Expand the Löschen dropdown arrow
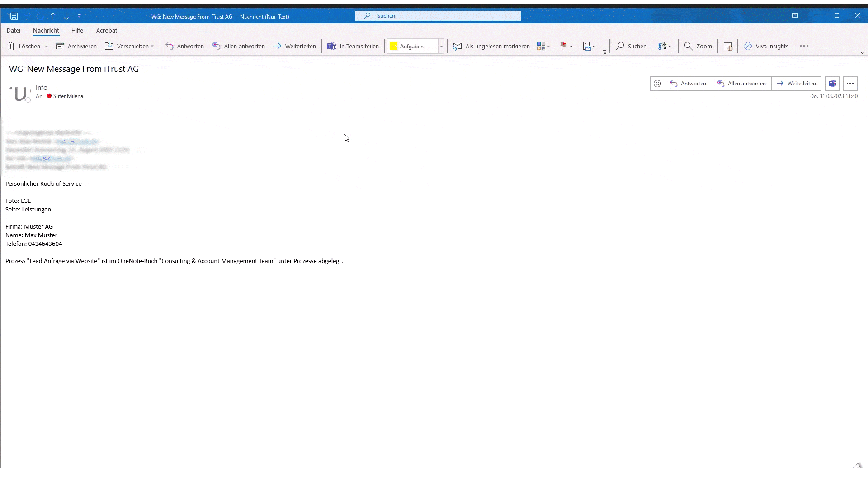 pos(46,46)
